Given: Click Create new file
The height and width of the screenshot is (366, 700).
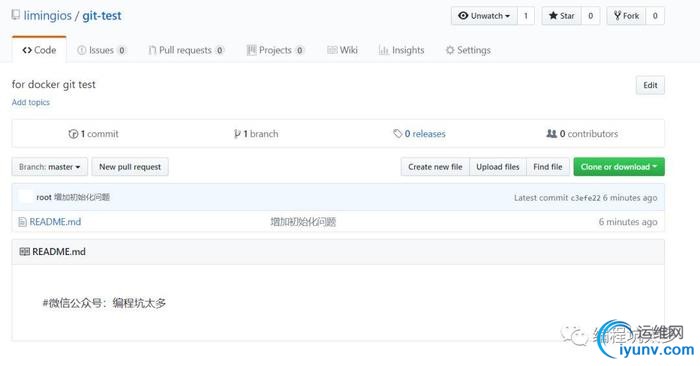Looking at the screenshot, I should coord(435,166).
